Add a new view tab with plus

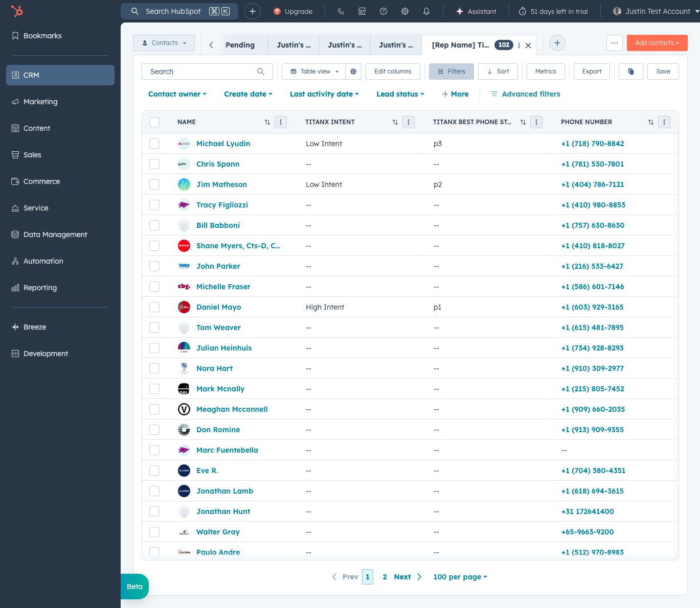tap(557, 43)
